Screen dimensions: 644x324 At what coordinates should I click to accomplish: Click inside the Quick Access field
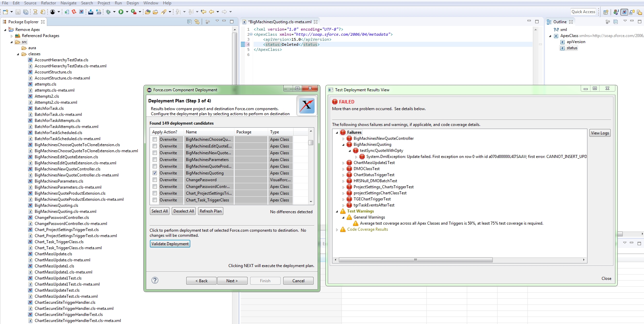pos(584,11)
